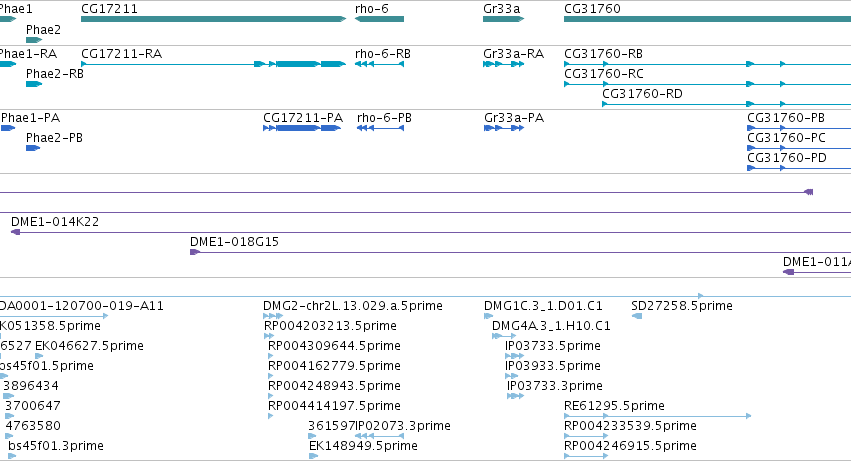Select the DME1-014K22 BAC clone arrow
This screenshot has width=851, height=461.
431,232
